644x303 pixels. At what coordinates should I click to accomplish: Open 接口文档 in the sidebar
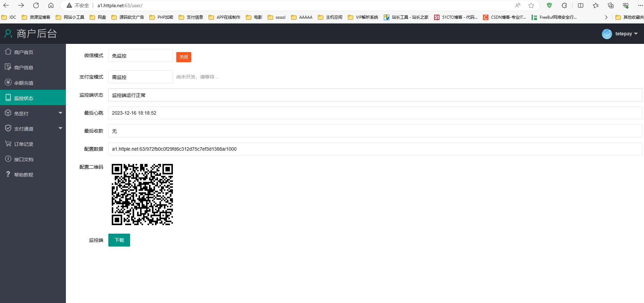[x=33, y=159]
